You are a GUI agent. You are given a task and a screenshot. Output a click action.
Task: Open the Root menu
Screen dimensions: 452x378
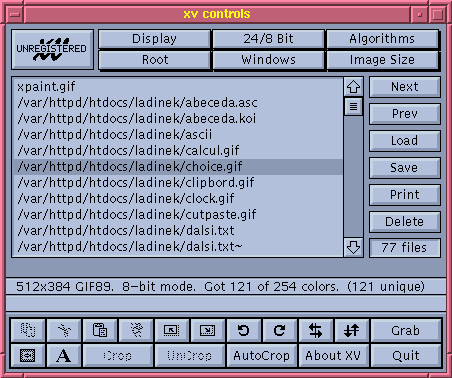(x=154, y=60)
